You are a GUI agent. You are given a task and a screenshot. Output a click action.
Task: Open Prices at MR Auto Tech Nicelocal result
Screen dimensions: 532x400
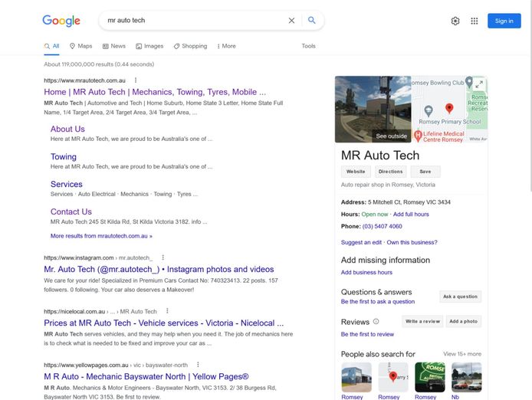click(163, 323)
